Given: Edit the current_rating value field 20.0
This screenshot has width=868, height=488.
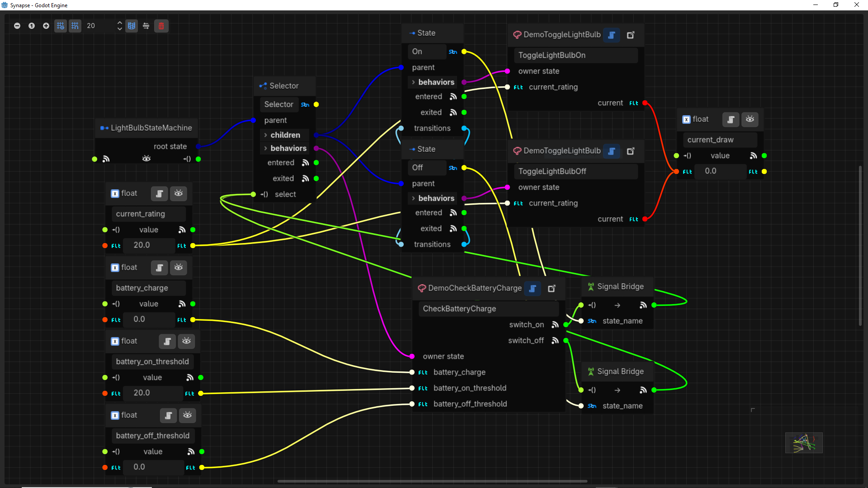Looking at the screenshot, I should [149, 245].
